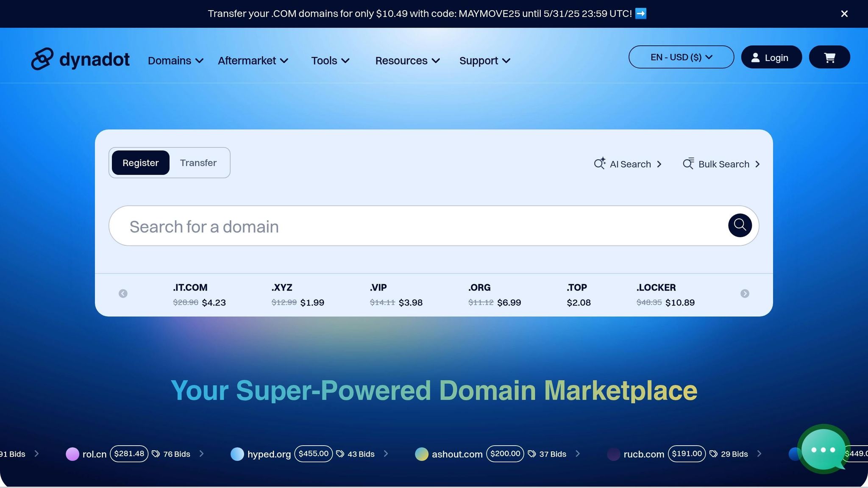Open arrow after rol.cn 76 Bids
Viewport: 868px width, 488px height.
202,454
